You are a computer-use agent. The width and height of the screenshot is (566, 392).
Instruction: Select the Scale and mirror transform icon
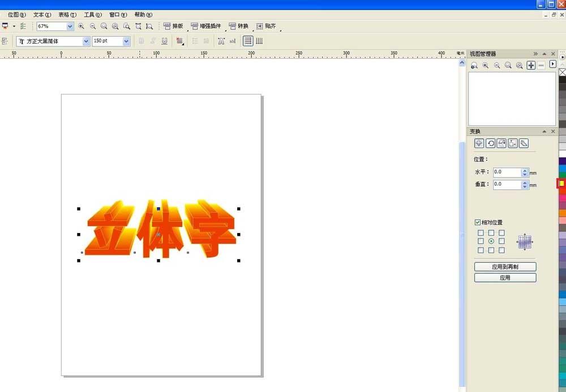tap(501, 143)
